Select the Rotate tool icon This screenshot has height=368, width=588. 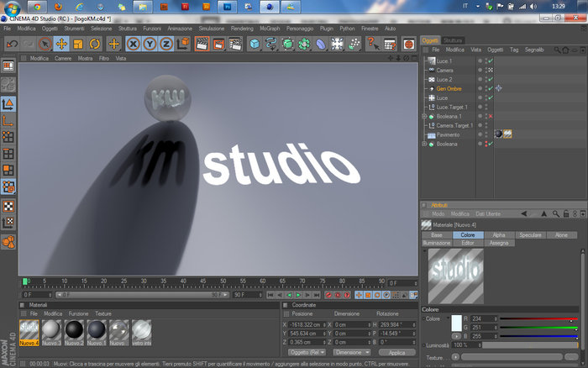(94, 44)
